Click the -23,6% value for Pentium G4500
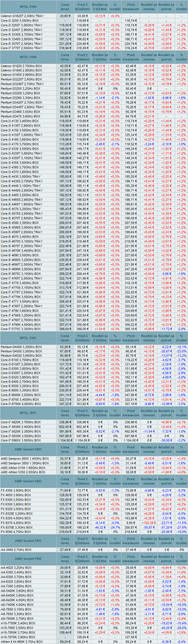The height and width of the screenshot is (644, 188). pyautogui.click(x=181, y=351)
